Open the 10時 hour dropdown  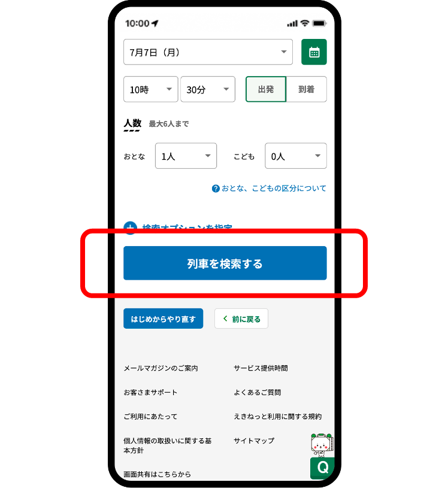point(151,89)
